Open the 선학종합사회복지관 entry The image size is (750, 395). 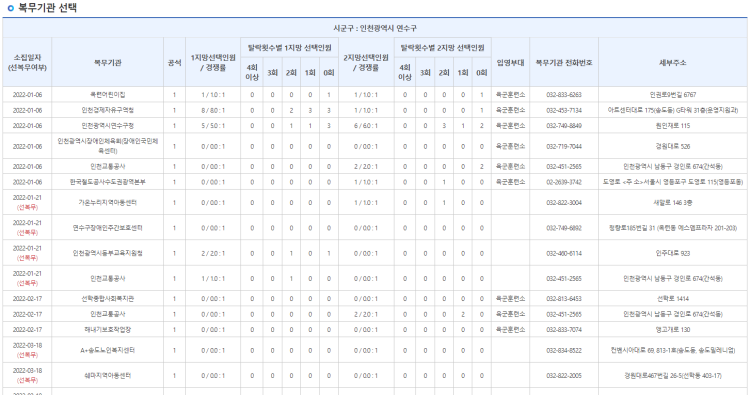(x=108, y=299)
